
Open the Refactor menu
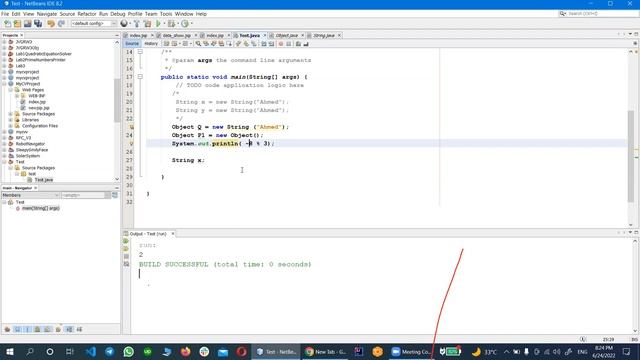[87, 14]
